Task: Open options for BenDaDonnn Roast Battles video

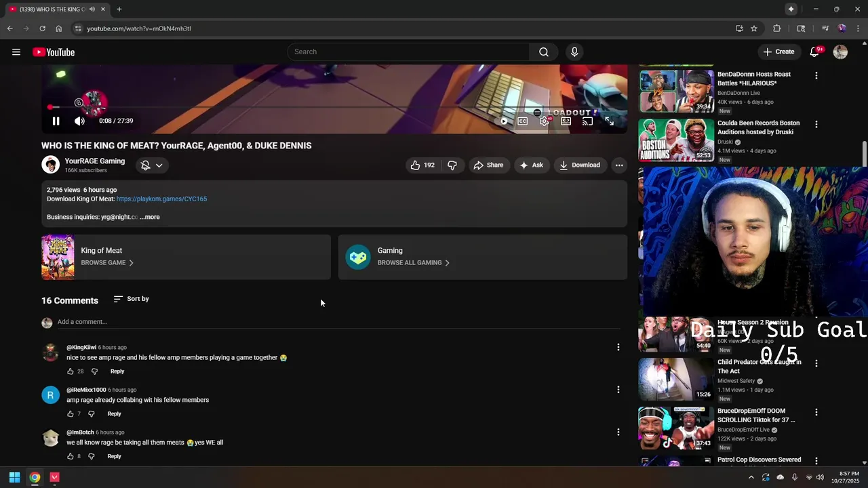Action: coord(816,75)
